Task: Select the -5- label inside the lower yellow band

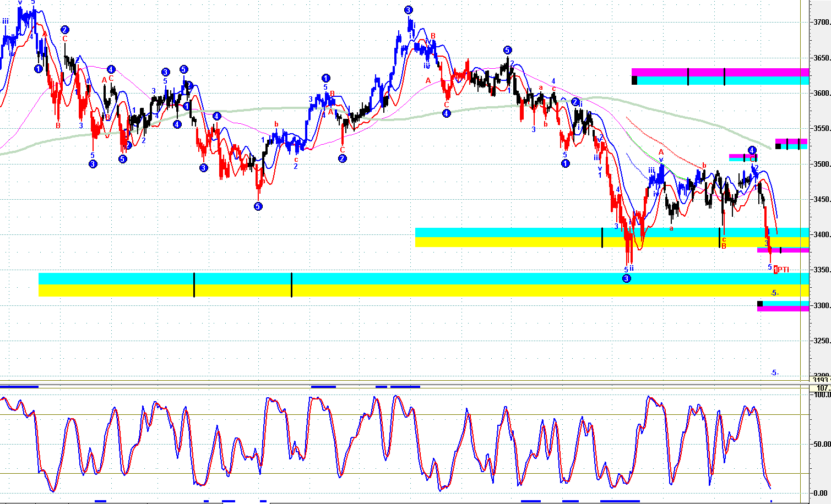Action: click(774, 293)
